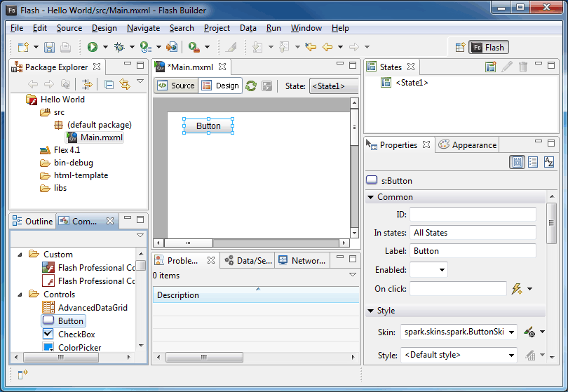568x392 pixels.
Task: Switch to the Data/Services tab
Action: 248,260
